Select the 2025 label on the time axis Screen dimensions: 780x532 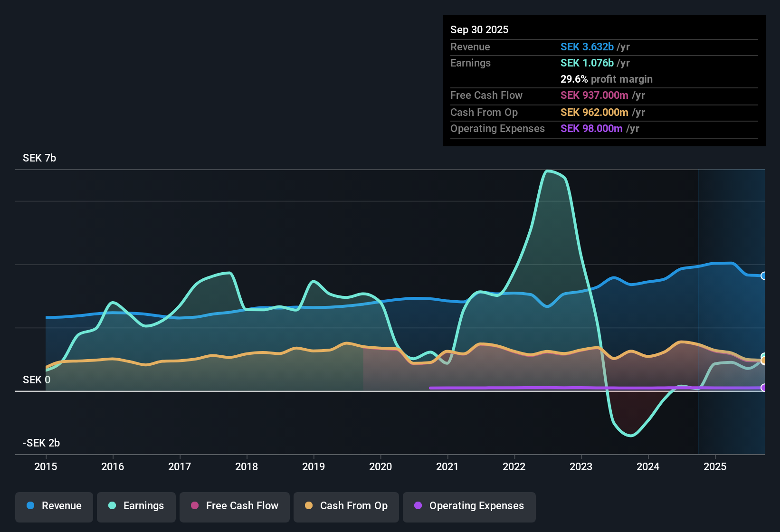(714, 466)
